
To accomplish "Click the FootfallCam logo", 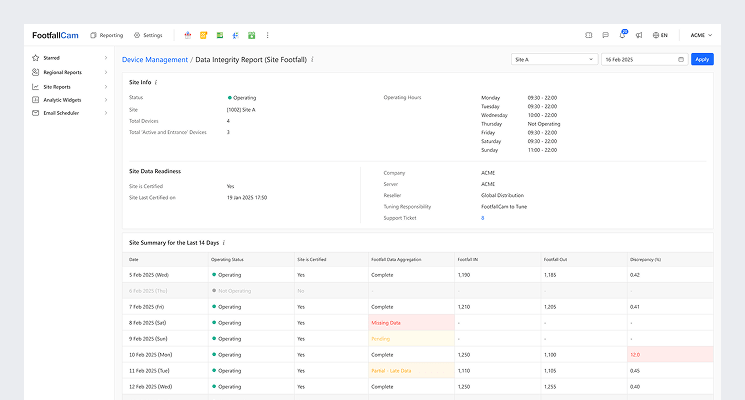I will click(55, 35).
